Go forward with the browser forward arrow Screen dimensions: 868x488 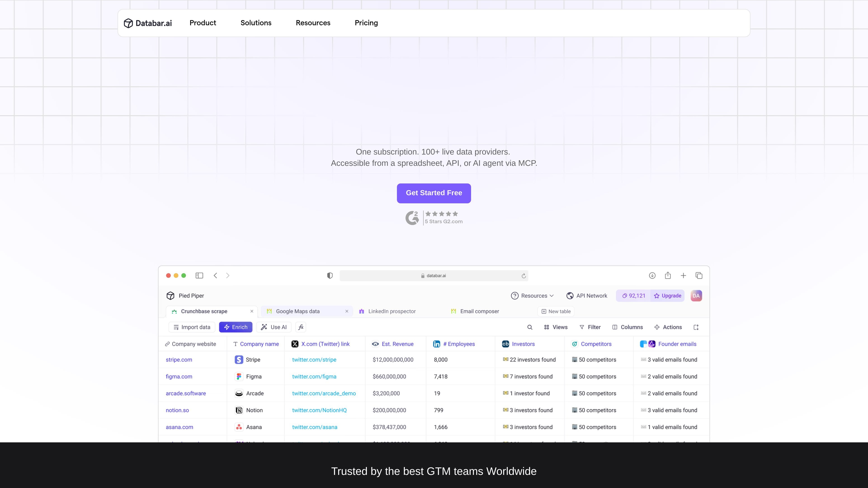228,275
